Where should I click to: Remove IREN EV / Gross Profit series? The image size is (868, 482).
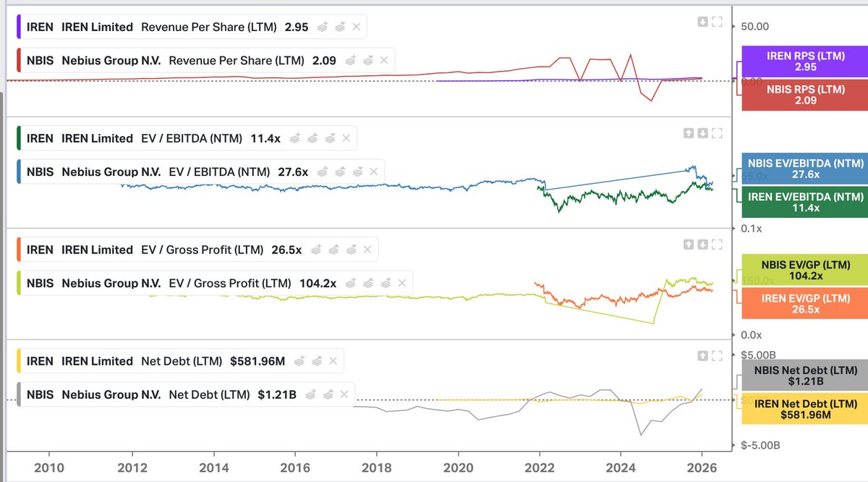pyautogui.click(x=368, y=250)
